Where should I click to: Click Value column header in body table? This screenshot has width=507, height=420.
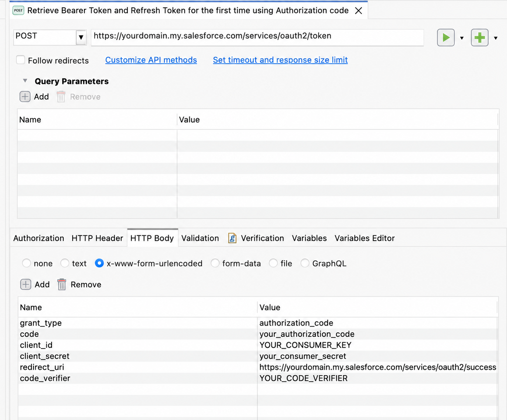coord(378,307)
